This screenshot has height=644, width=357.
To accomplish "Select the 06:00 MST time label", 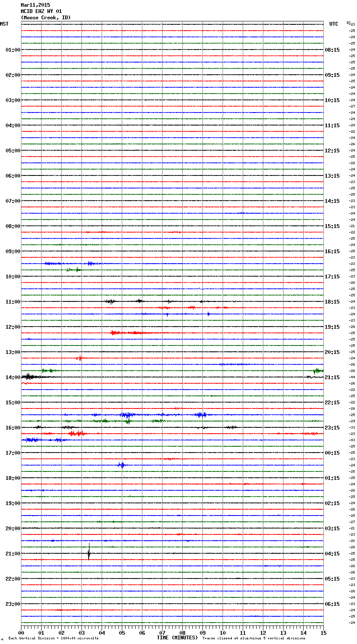I will click(x=13, y=176).
